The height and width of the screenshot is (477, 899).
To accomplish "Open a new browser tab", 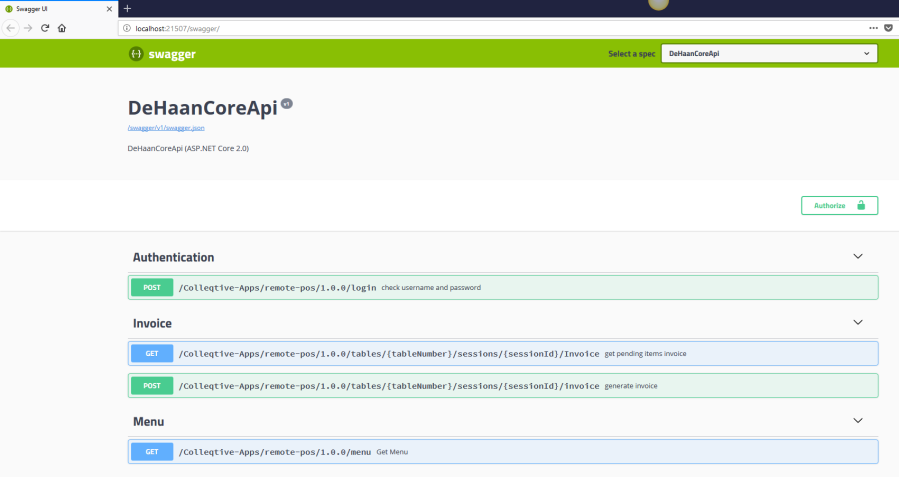I will tap(127, 9).
